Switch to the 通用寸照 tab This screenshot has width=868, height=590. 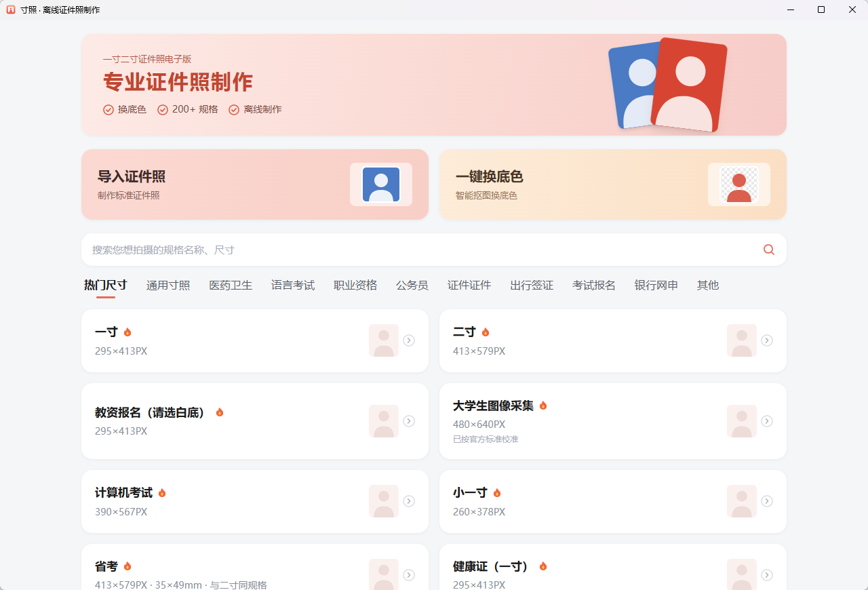point(168,286)
